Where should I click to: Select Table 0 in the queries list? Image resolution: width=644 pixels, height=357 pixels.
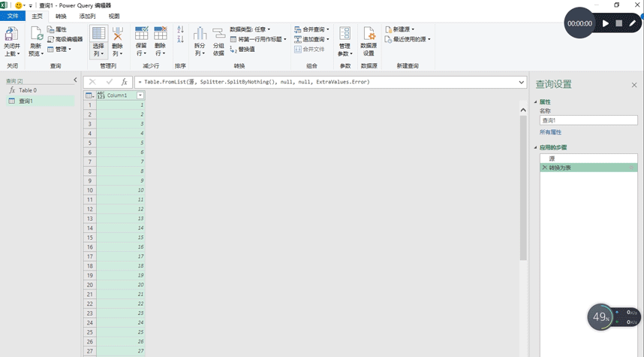28,90
